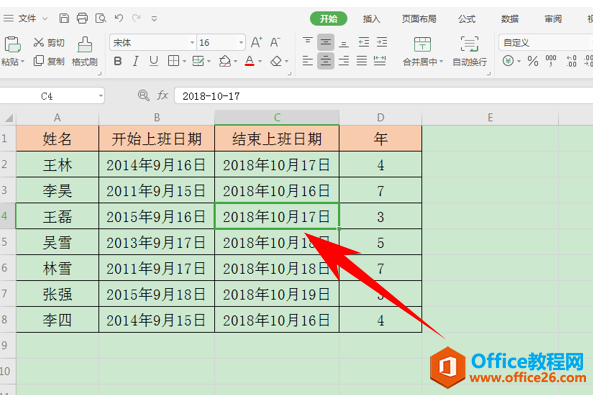Apply thousands separator format

(x=551, y=61)
